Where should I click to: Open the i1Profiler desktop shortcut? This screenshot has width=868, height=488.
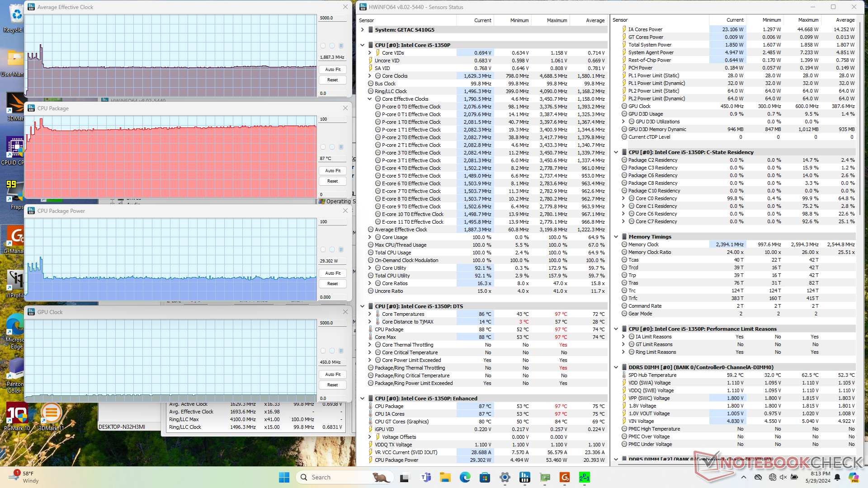click(14, 284)
